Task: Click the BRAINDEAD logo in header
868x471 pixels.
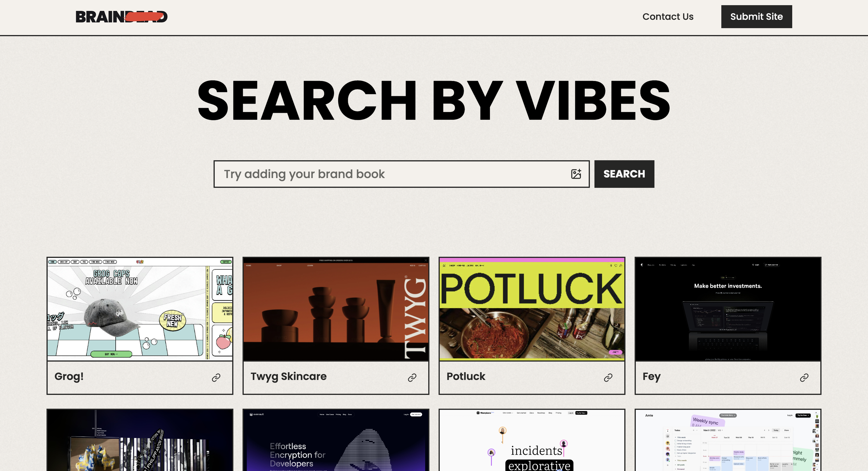Action: (x=121, y=17)
